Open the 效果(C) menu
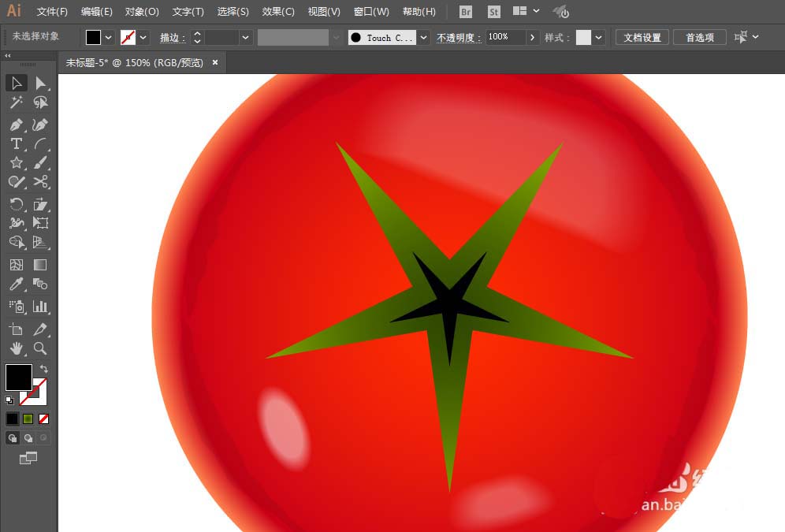Viewport: 785px width, 532px height. [x=278, y=12]
